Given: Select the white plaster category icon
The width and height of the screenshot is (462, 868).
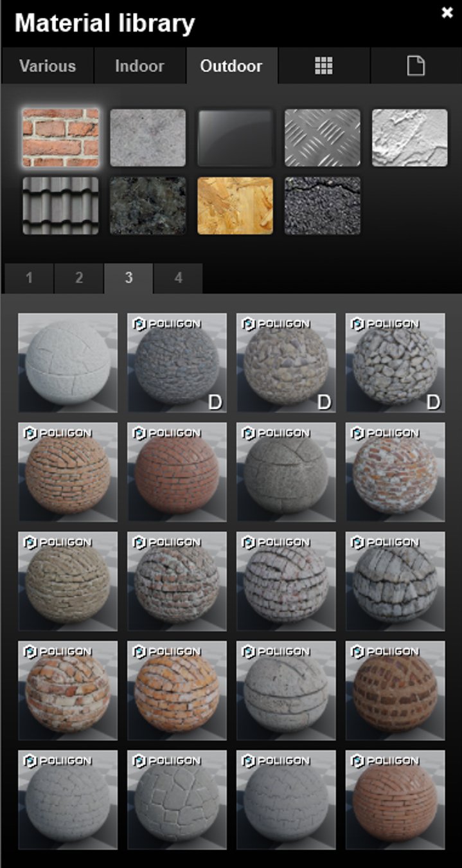Looking at the screenshot, I should pos(410,138).
